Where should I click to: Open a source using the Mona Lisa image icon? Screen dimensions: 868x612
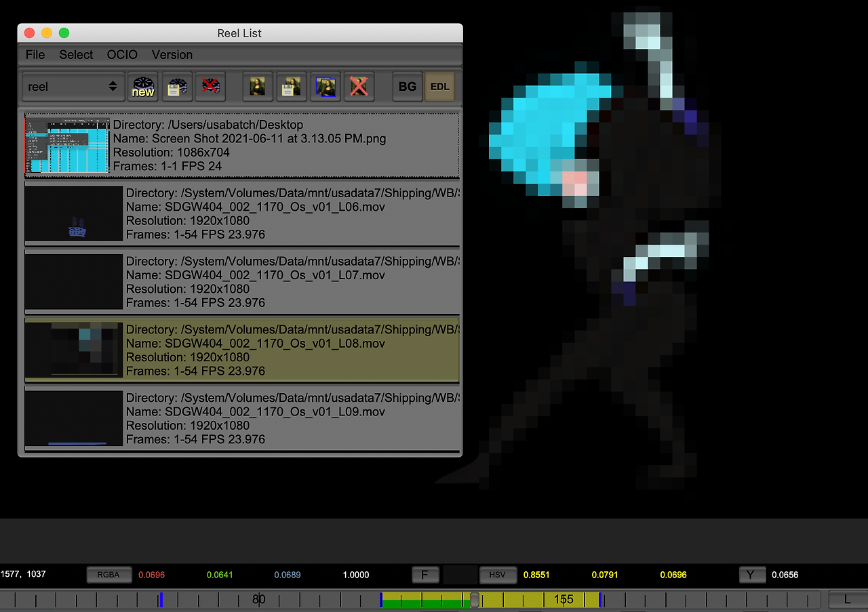tap(258, 87)
